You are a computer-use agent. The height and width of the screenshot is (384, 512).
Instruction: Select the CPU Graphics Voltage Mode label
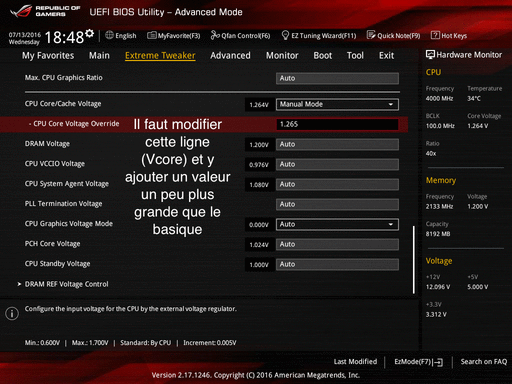point(69,224)
